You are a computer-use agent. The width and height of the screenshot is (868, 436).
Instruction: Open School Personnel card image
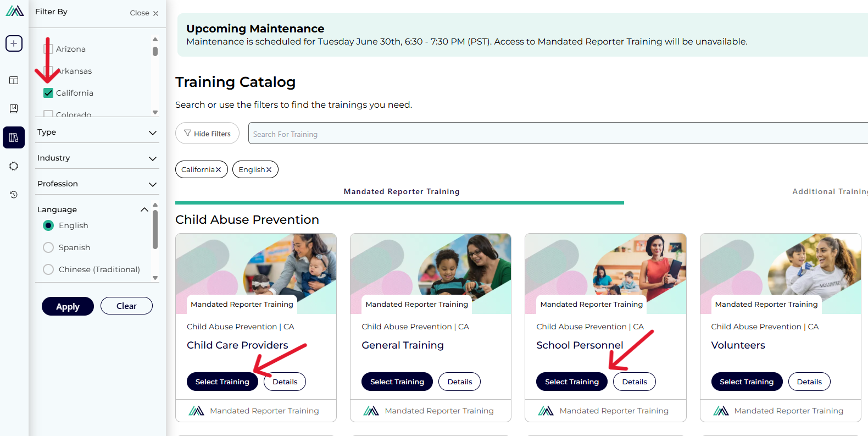point(605,274)
